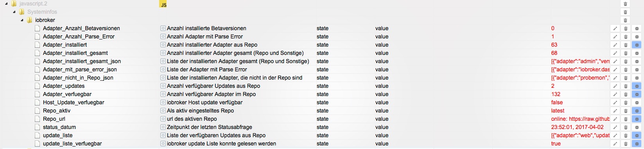The width and height of the screenshot is (644, 149).
Task: Delete the update_liste_verfuegbar state via its trash icon
Action: (x=626, y=144)
